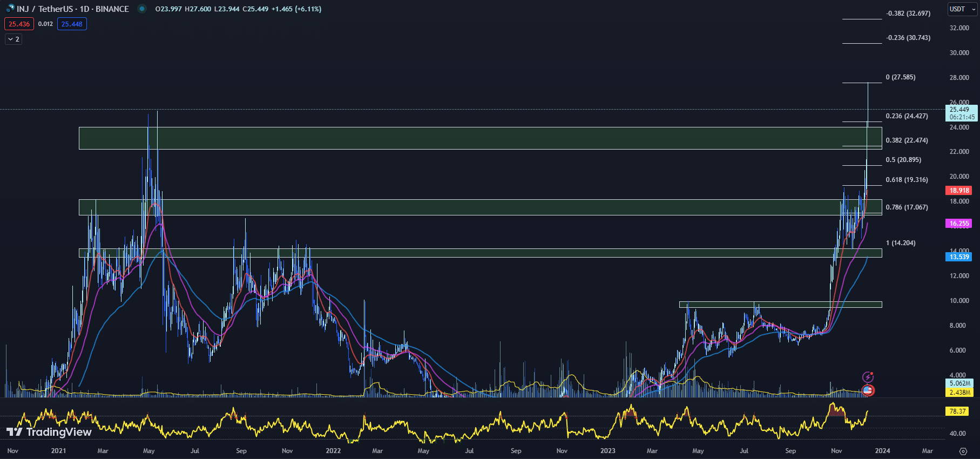
Task: Open chart settings hexagon gear icon
Action: 963,451
